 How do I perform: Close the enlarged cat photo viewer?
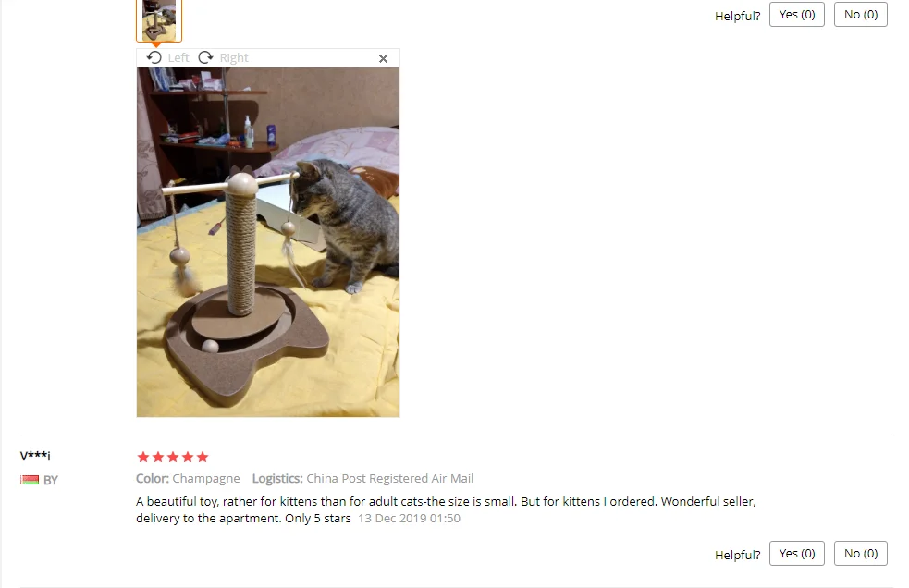coord(383,58)
